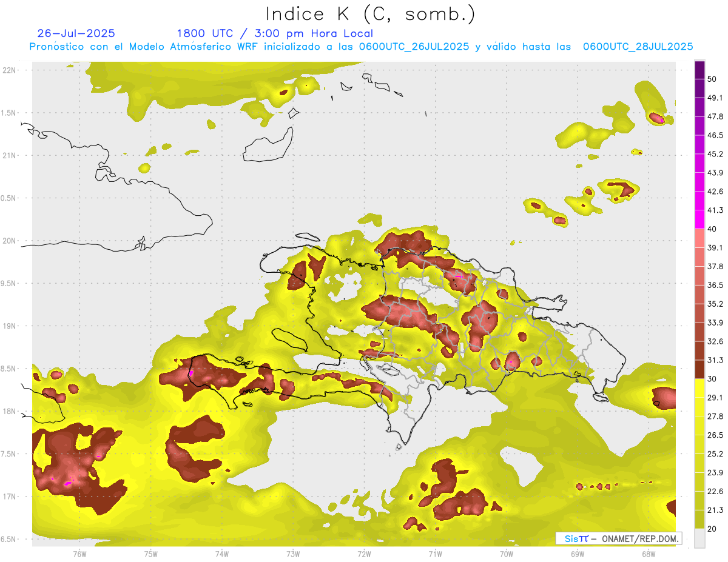This screenshot has height=562, width=728.
Task: Select the '22.6' colorbar value
Action: (x=715, y=492)
